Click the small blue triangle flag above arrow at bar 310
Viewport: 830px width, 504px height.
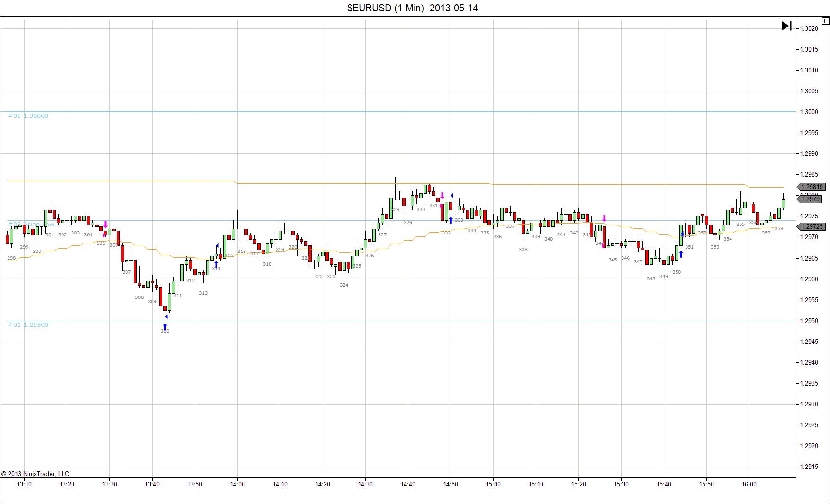tap(166, 317)
